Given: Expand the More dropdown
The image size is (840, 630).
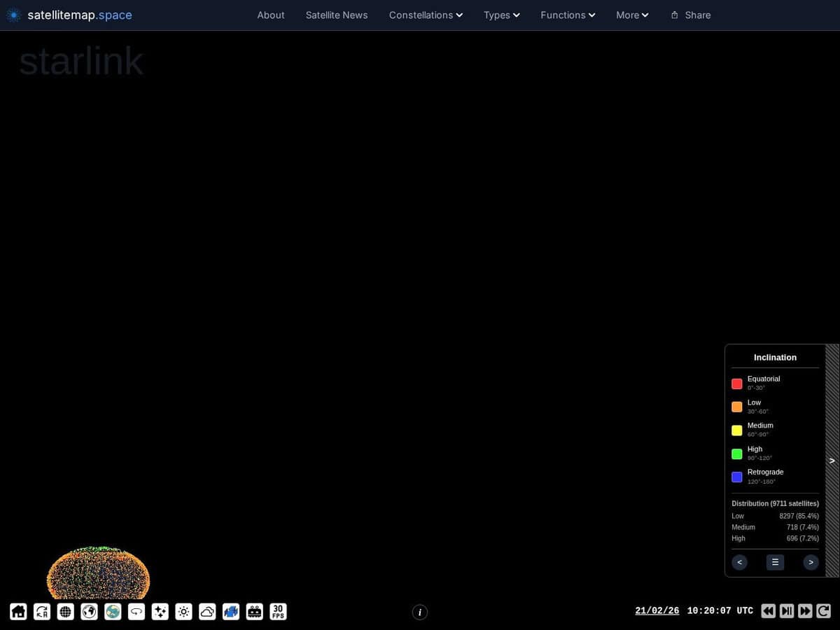Looking at the screenshot, I should (632, 15).
